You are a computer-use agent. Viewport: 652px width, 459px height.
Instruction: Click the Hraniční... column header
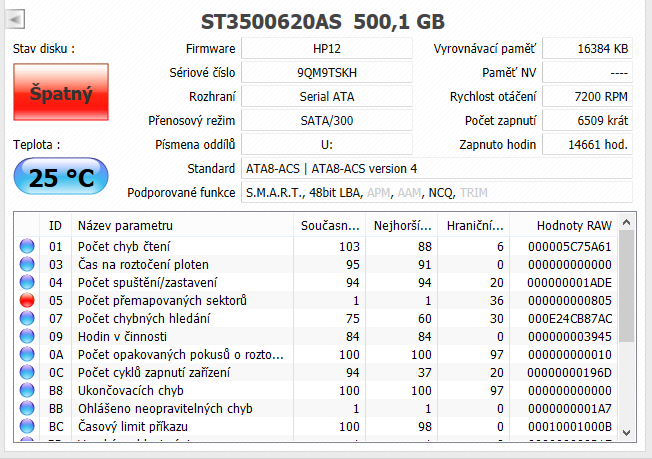(x=474, y=225)
